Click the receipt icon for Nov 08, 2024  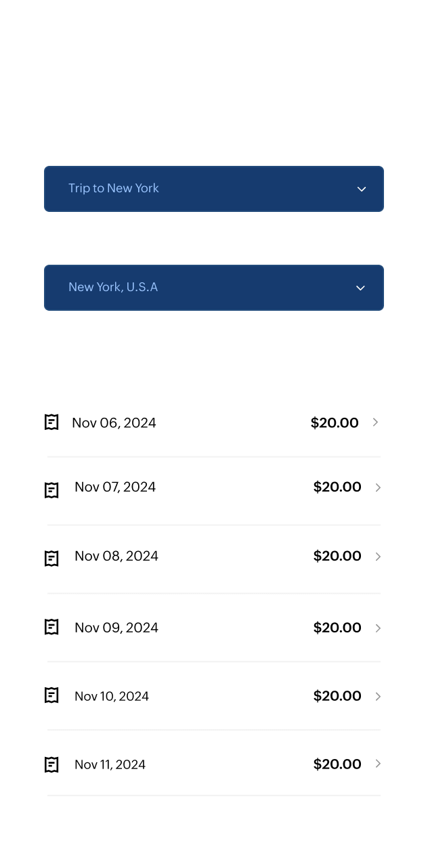click(x=51, y=558)
